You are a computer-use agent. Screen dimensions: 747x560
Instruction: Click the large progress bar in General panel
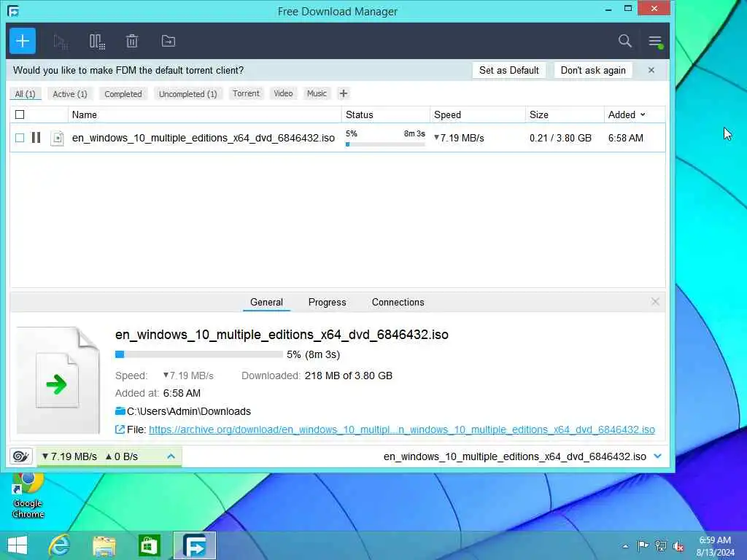198,354
